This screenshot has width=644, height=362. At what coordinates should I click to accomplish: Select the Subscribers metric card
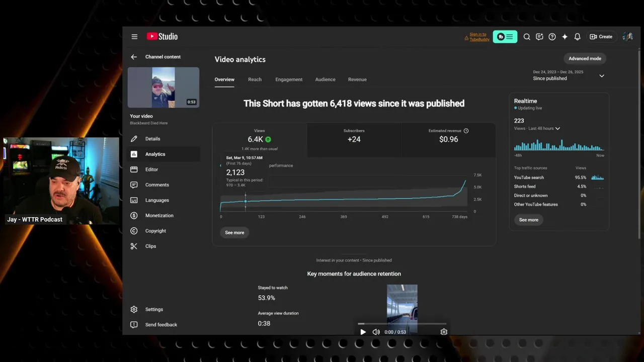[354, 140]
